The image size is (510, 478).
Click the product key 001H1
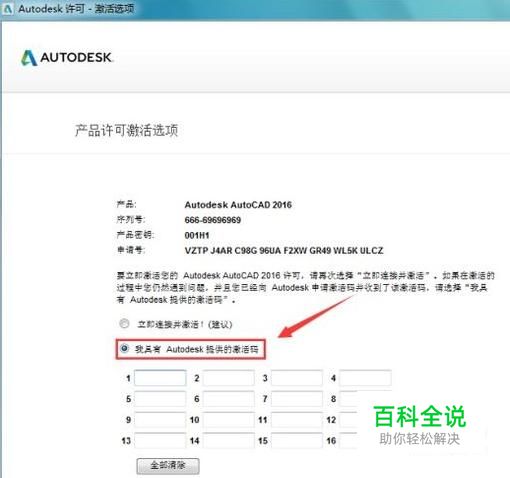click(x=197, y=235)
